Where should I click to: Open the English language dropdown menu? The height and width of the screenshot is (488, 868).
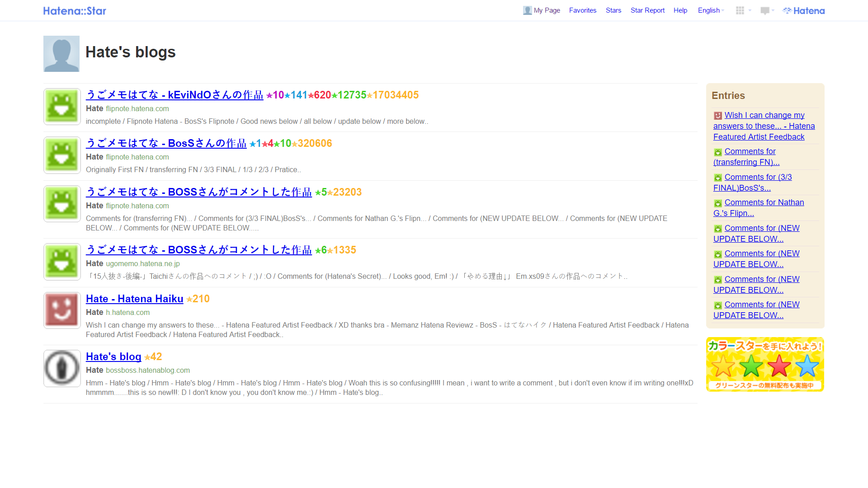point(710,10)
